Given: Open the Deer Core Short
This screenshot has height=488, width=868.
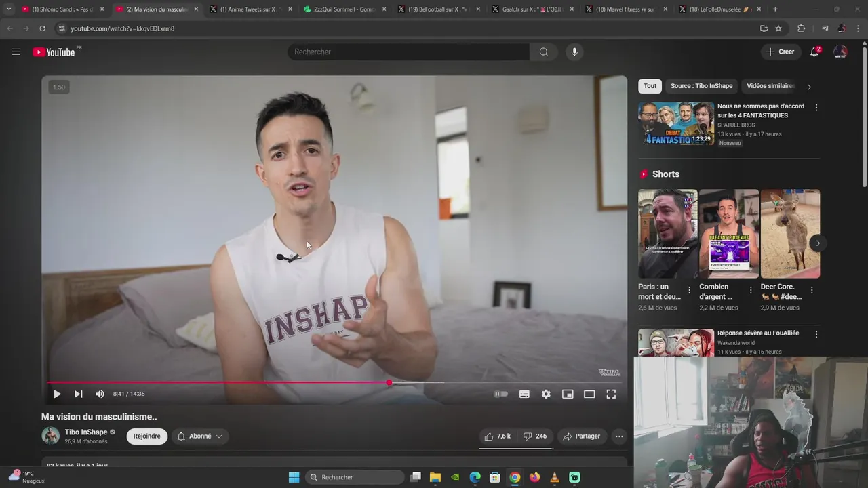Looking at the screenshot, I should click(790, 234).
